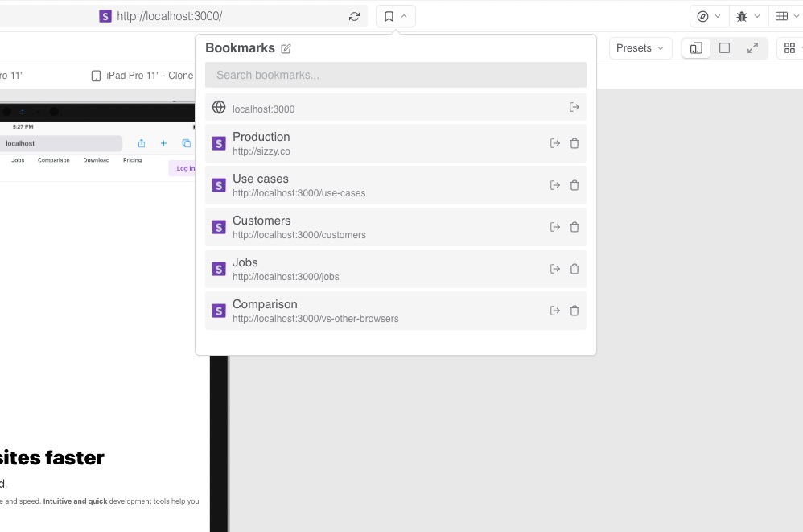
Task: Click Comparison in the site navigation
Action: (x=54, y=160)
